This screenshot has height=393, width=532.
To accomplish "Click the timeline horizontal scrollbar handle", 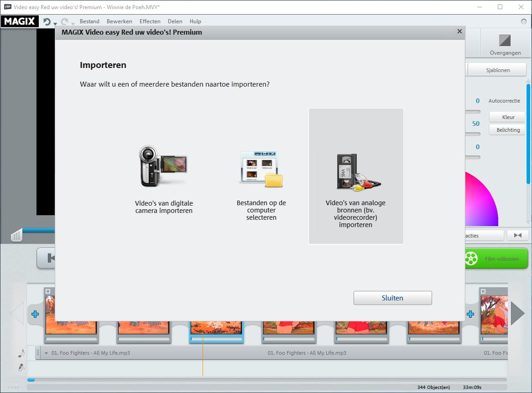I will [31, 380].
